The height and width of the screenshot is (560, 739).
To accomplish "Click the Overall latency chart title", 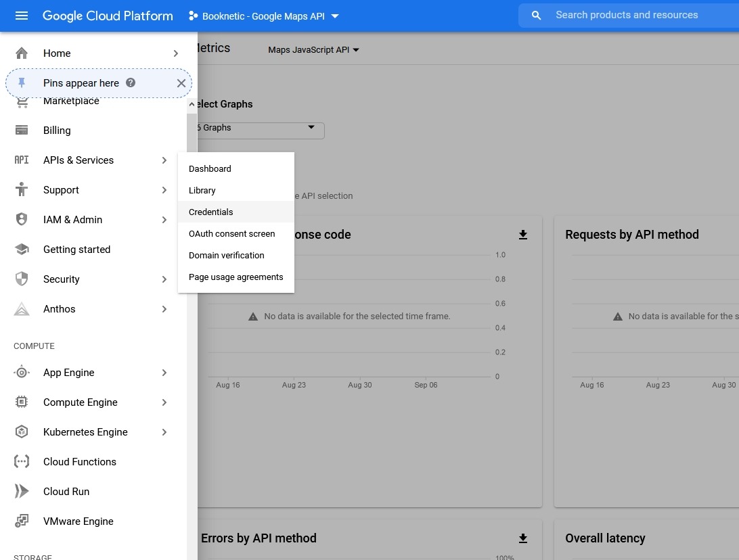I will [x=605, y=538].
